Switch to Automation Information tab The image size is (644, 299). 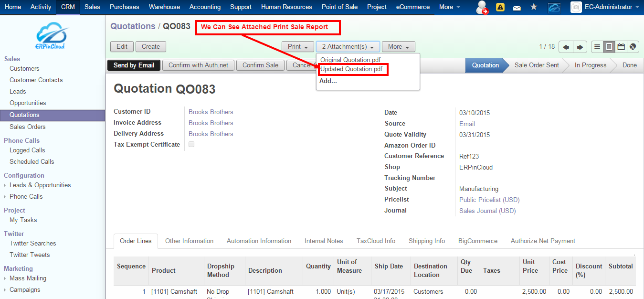tap(259, 241)
